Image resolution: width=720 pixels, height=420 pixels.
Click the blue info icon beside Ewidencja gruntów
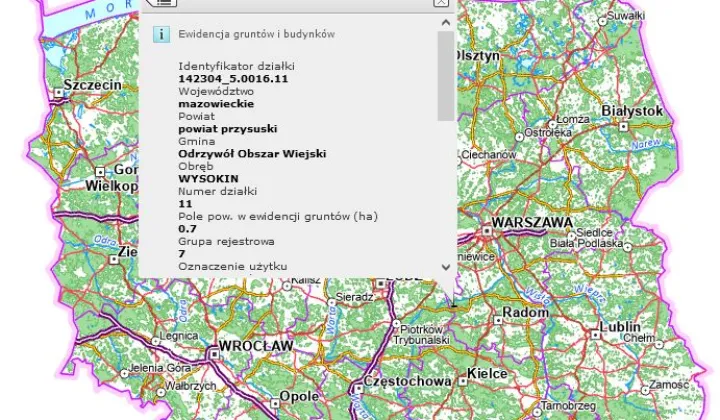tap(161, 34)
